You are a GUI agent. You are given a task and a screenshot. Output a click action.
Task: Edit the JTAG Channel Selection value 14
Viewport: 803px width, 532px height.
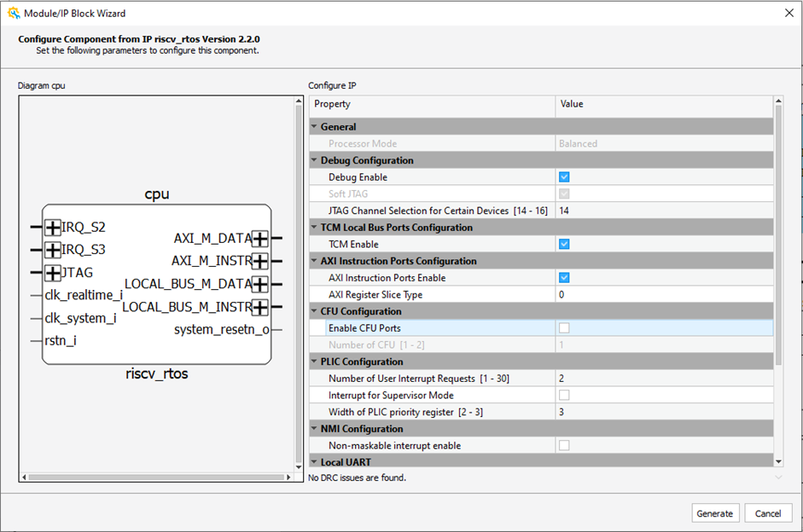click(664, 211)
